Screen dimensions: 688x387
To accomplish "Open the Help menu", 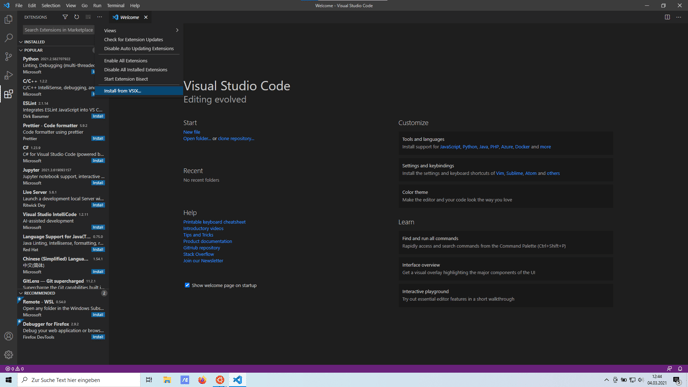I will click(x=135, y=6).
